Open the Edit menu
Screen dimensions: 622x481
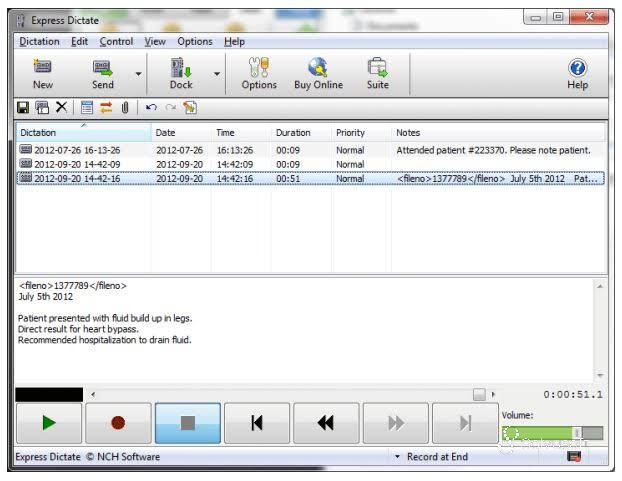coord(79,42)
